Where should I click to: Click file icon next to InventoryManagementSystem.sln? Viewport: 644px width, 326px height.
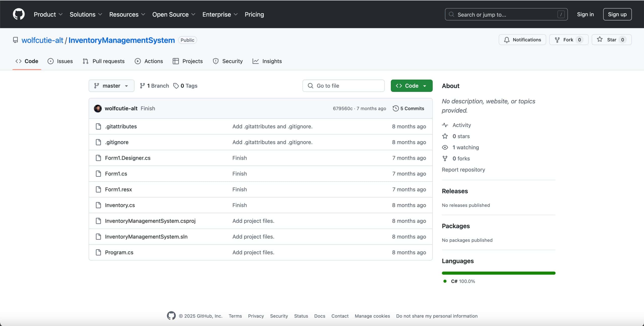[98, 236]
